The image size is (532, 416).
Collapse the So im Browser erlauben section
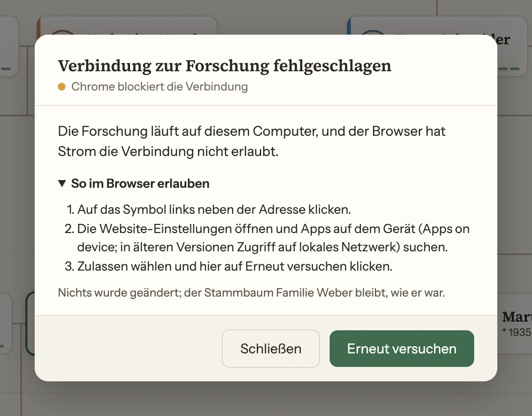(133, 183)
